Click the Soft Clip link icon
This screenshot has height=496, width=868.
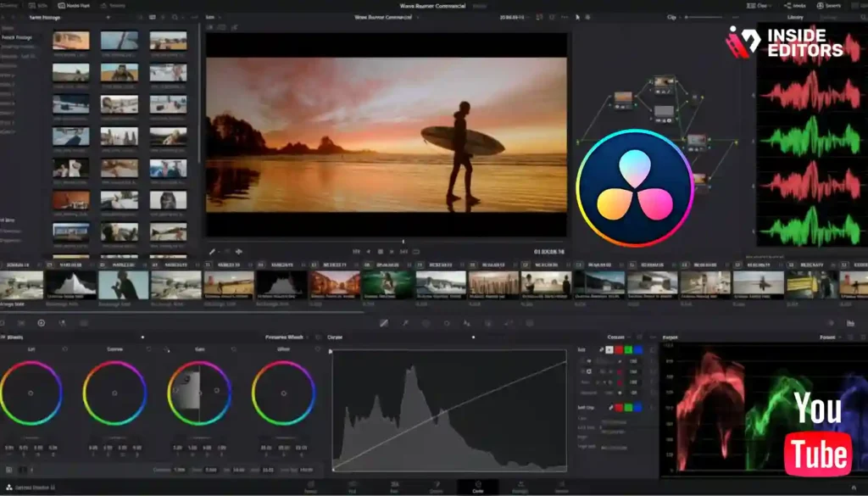[x=610, y=408]
